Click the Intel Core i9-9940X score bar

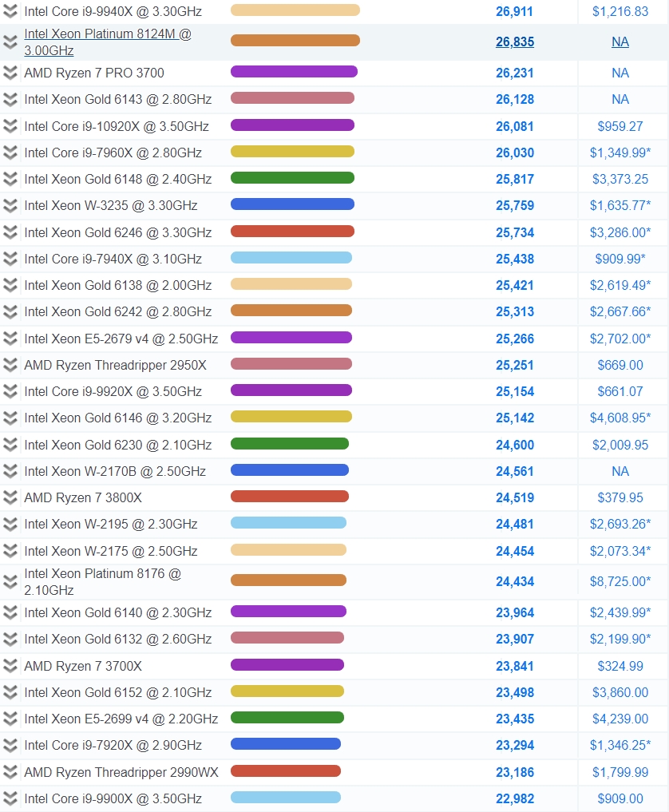[295, 10]
